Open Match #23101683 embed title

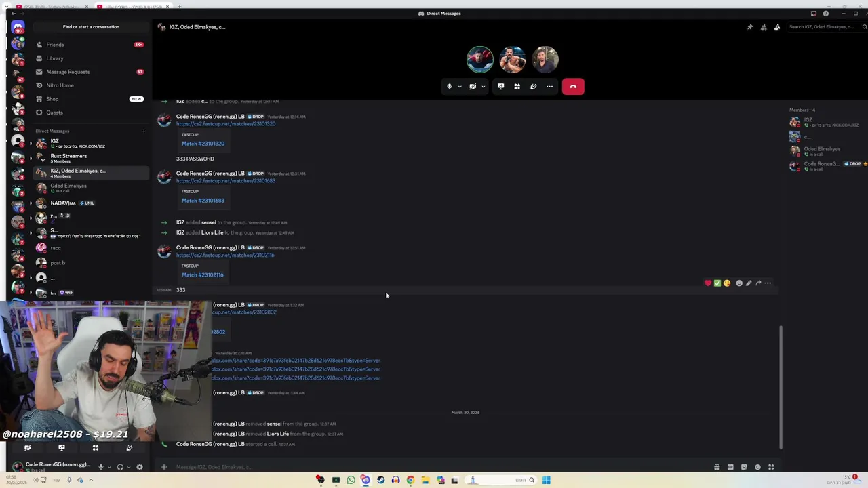point(203,201)
